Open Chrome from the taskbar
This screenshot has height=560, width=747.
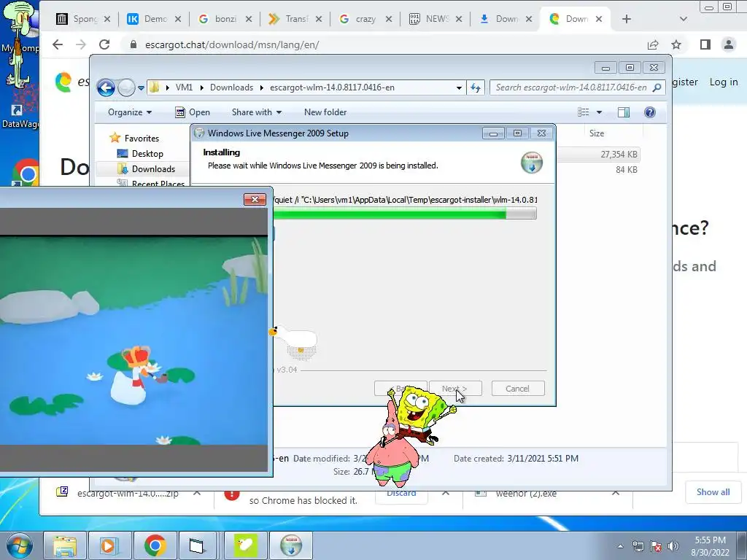coord(155,545)
